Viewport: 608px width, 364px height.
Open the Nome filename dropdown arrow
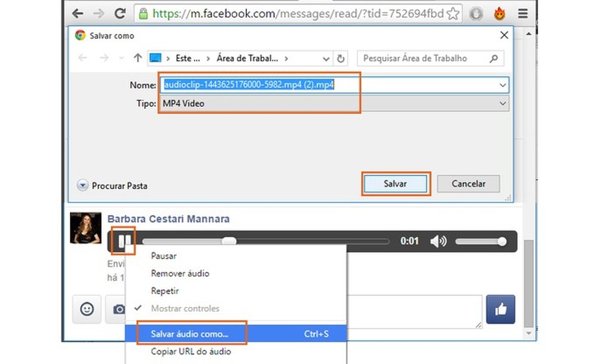coord(503,85)
